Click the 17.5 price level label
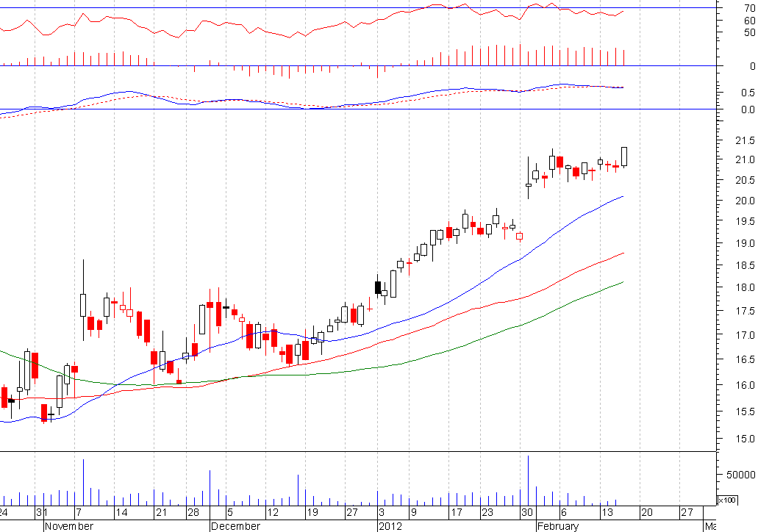The image size is (758, 532). click(x=745, y=311)
